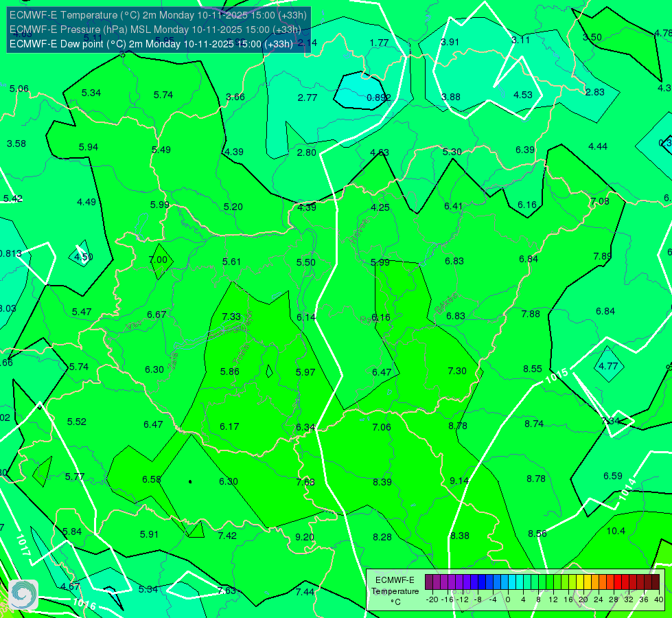Click the 8.56 dew point value
The image size is (672, 618).
point(537,534)
